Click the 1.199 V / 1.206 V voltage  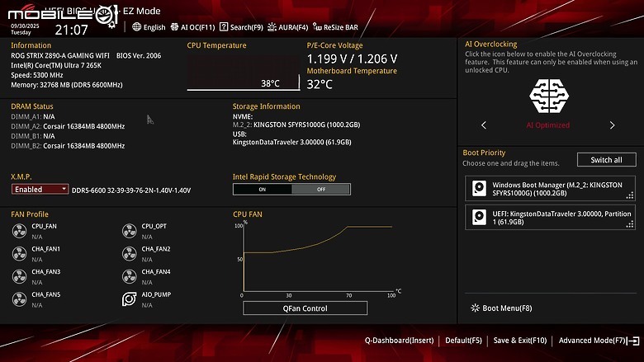click(x=353, y=59)
